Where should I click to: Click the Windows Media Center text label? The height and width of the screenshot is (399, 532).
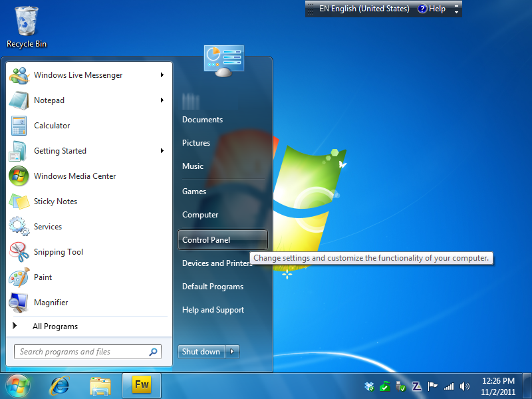[74, 176]
